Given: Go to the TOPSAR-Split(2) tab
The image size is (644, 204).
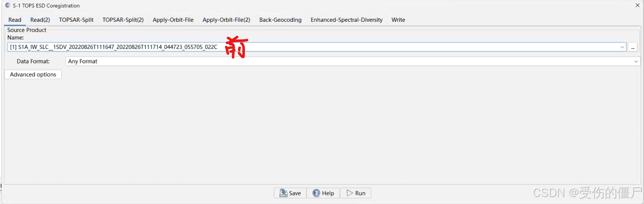Looking at the screenshot, I should (x=123, y=20).
